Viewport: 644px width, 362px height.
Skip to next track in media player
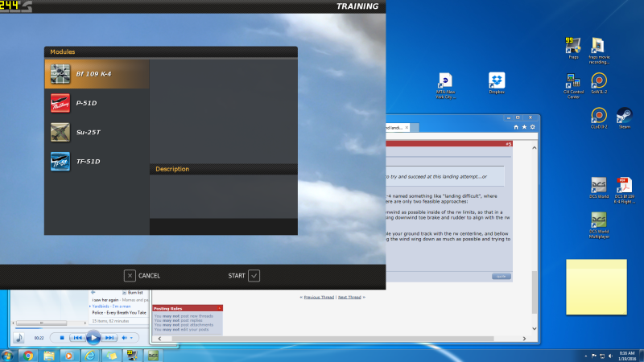pos(110,338)
